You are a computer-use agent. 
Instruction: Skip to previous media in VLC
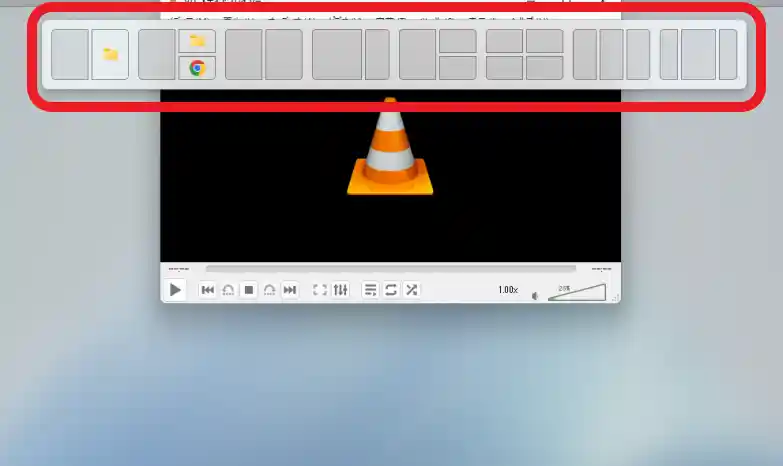coord(208,290)
